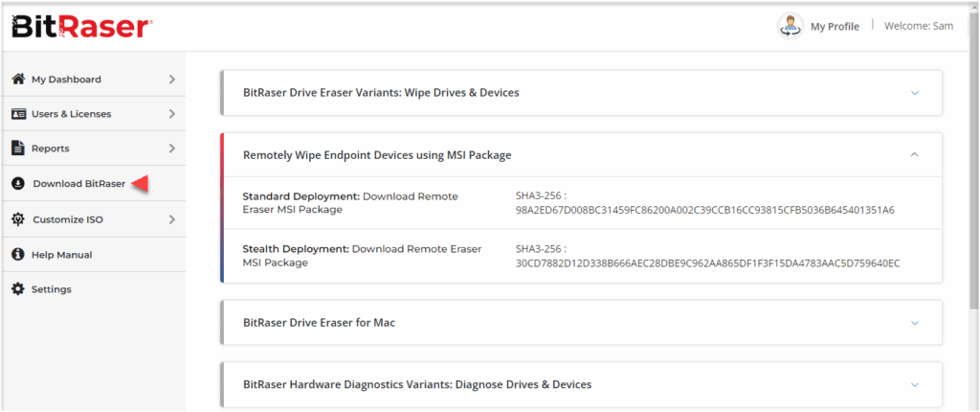Select Download BitRaser in the sidebar
This screenshot has width=980, height=412.
point(94,183)
